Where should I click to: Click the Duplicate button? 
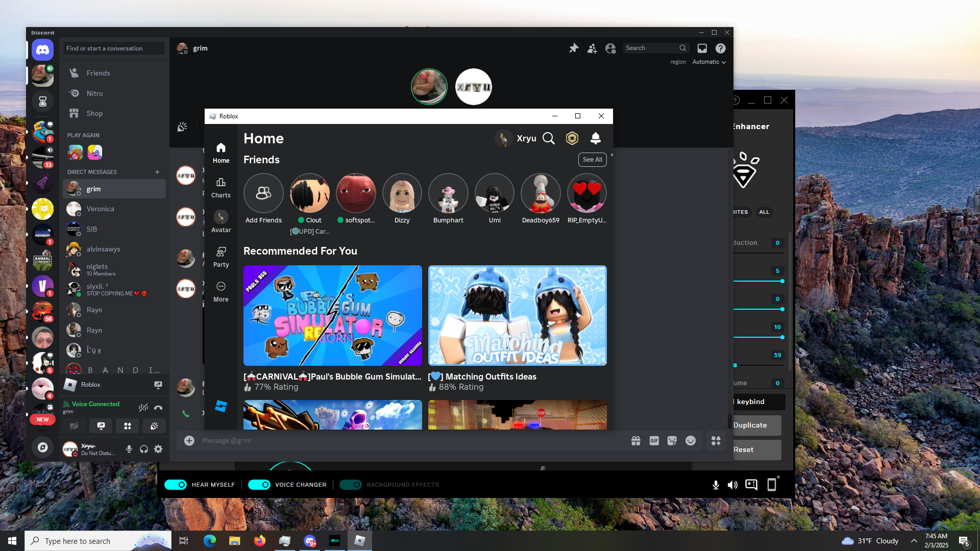pyautogui.click(x=756, y=425)
